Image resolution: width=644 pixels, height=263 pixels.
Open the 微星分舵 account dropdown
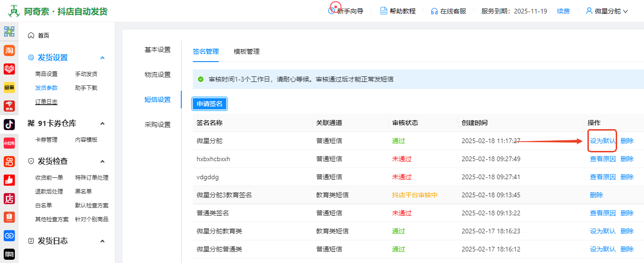(607, 11)
